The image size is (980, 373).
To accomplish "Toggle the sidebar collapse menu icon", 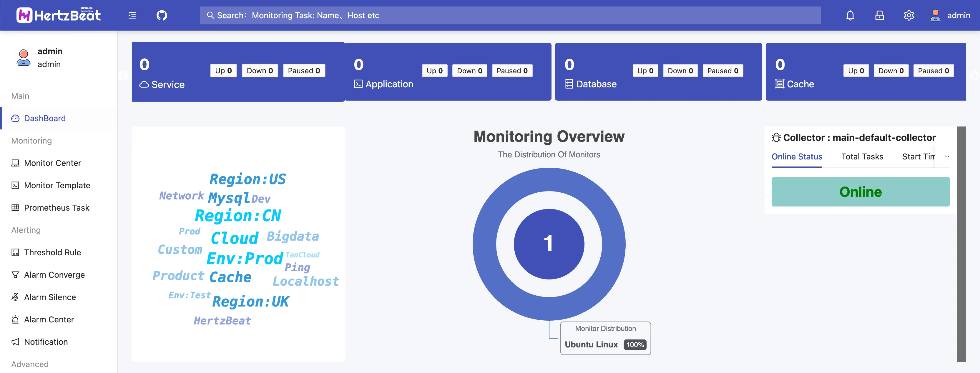I will coord(132,16).
